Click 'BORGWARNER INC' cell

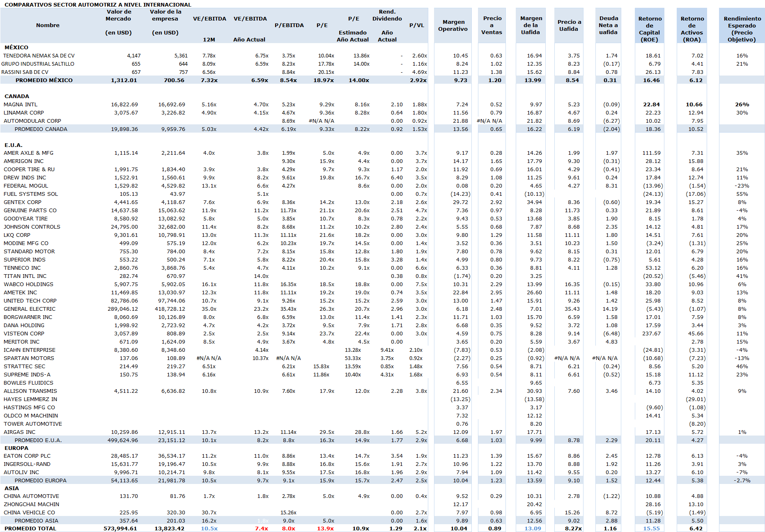(28, 317)
